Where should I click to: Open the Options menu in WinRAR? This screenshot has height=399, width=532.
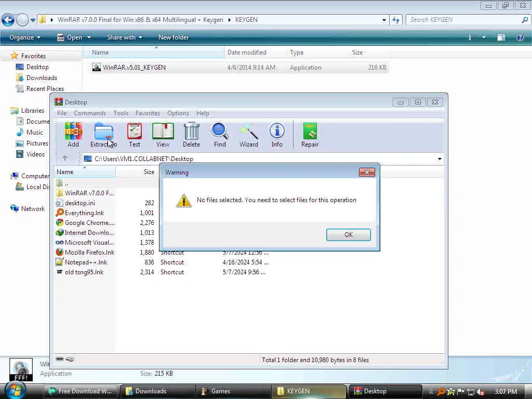(x=178, y=113)
